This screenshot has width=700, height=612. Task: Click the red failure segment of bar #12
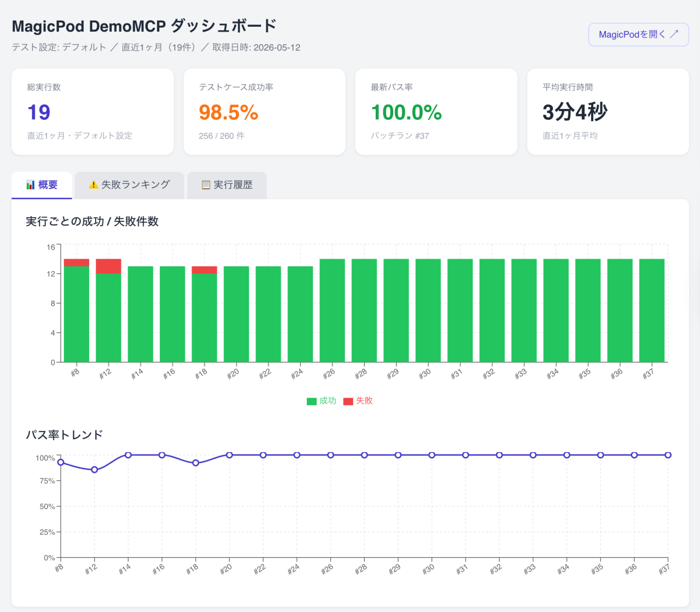(108, 266)
